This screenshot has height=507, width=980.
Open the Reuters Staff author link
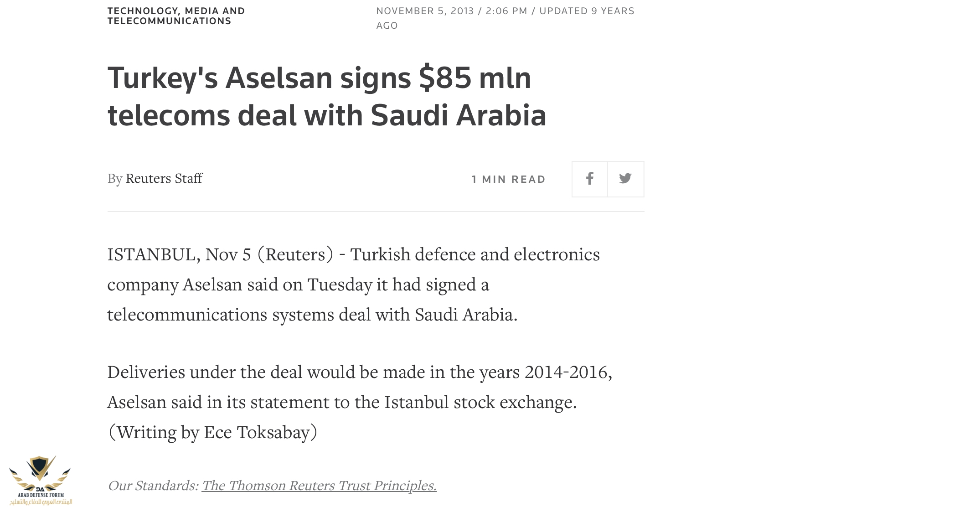click(x=164, y=178)
